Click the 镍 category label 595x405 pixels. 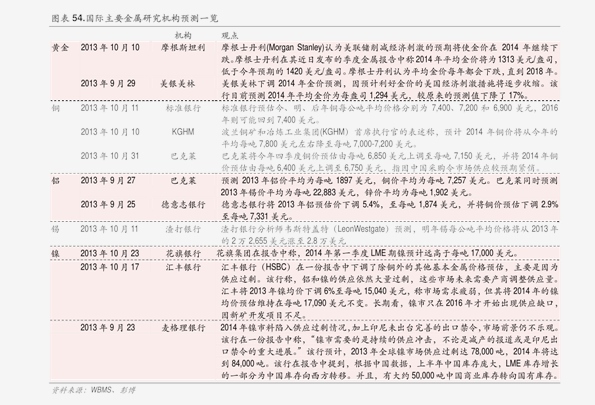(56, 253)
